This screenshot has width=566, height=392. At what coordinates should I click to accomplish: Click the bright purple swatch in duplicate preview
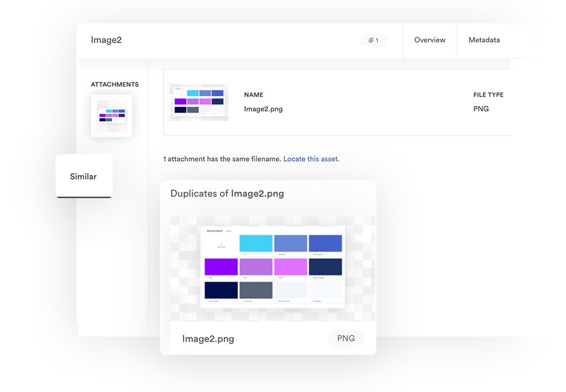coord(221,267)
